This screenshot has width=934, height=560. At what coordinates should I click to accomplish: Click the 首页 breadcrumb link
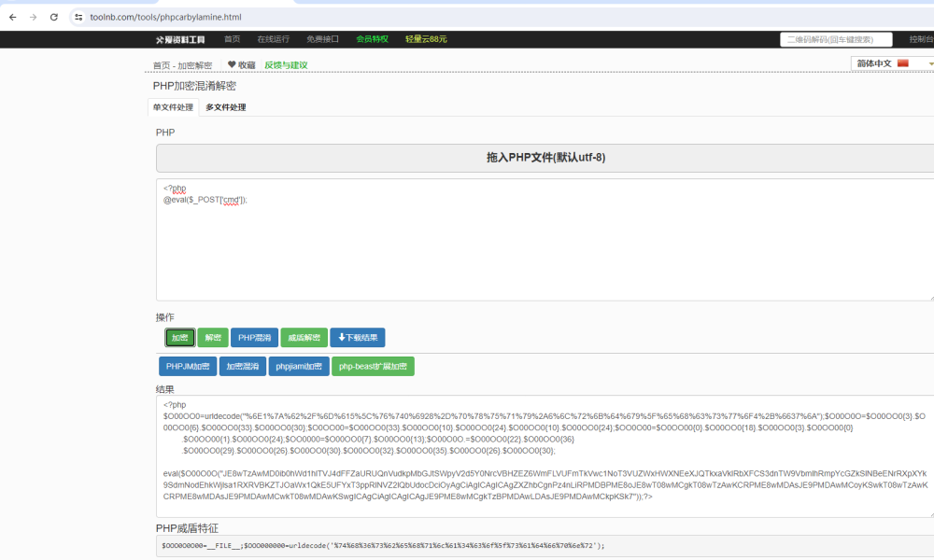(x=162, y=65)
